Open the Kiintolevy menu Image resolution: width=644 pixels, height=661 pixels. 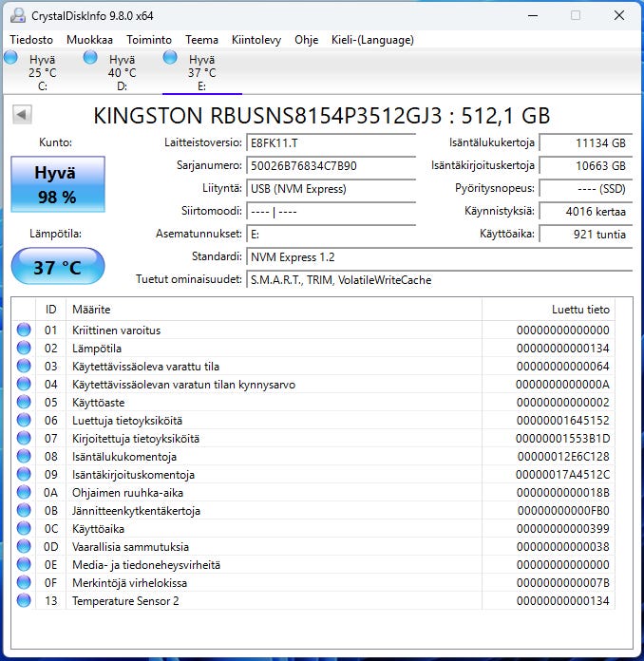pyautogui.click(x=256, y=40)
